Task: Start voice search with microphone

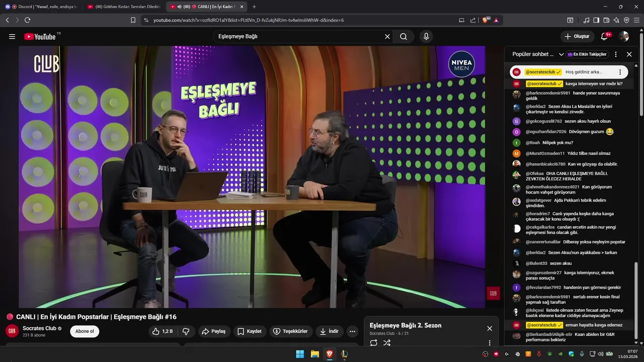Action: tap(426, 37)
